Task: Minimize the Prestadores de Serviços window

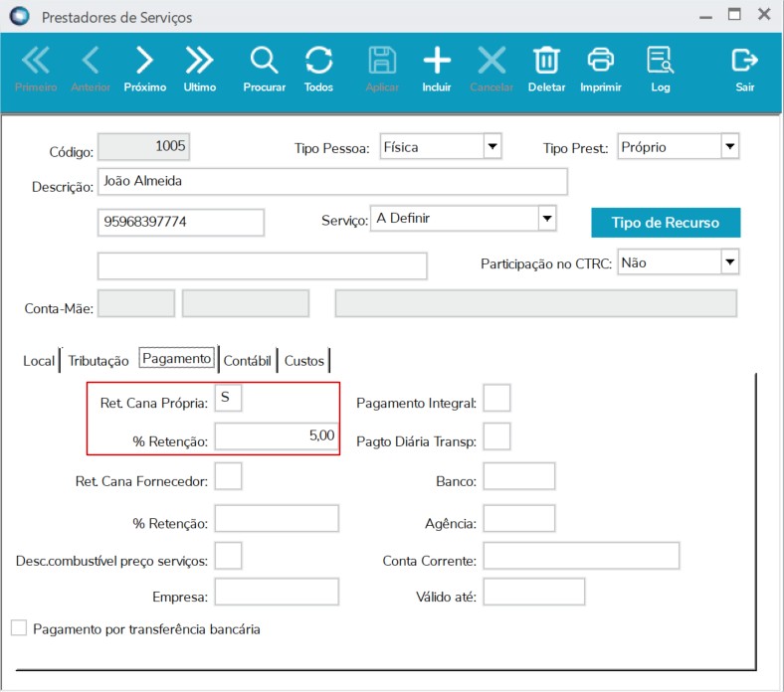Action: point(705,16)
